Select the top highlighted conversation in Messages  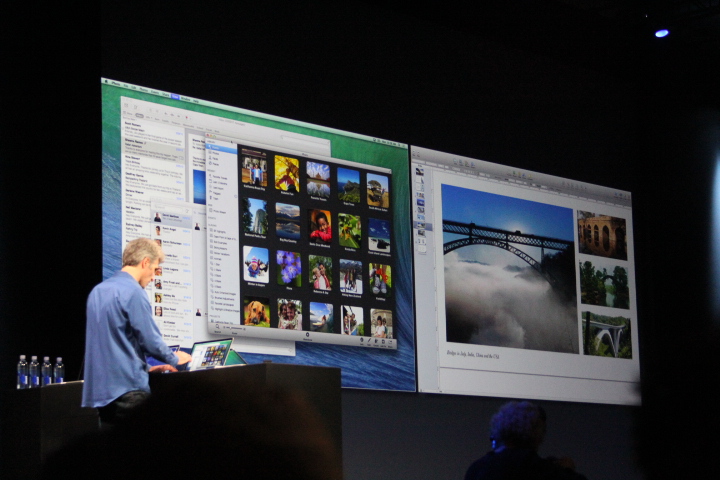point(172,218)
